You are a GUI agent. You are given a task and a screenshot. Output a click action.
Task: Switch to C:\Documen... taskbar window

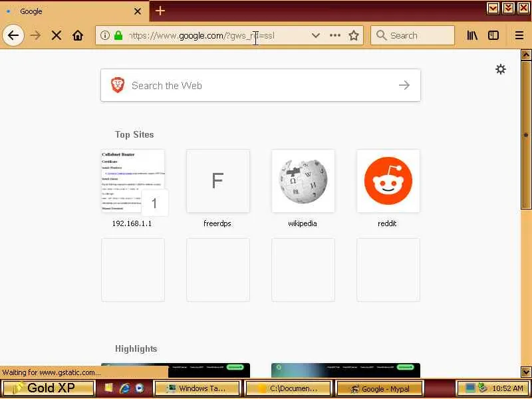point(288,388)
